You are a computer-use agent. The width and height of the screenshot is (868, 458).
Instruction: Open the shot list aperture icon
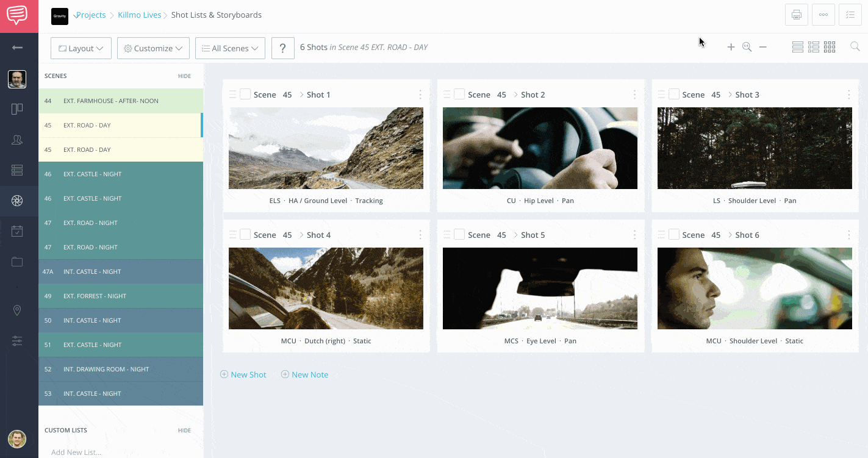17,201
